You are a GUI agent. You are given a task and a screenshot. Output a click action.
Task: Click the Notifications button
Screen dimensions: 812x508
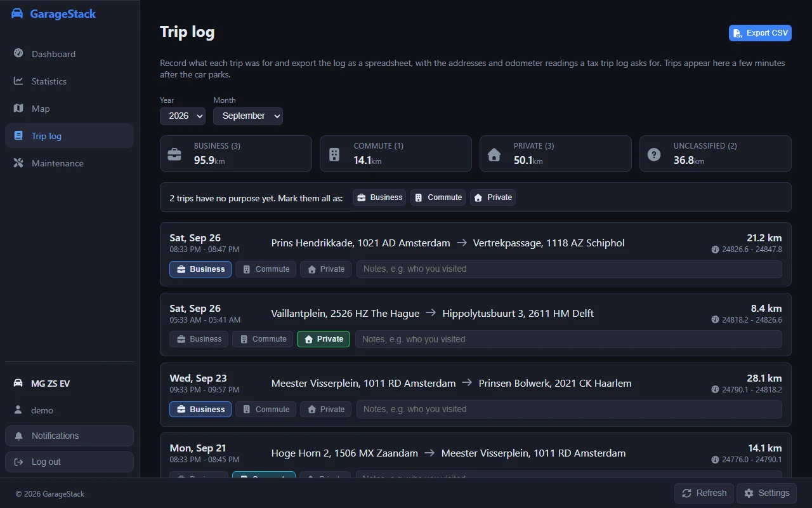[x=69, y=436]
